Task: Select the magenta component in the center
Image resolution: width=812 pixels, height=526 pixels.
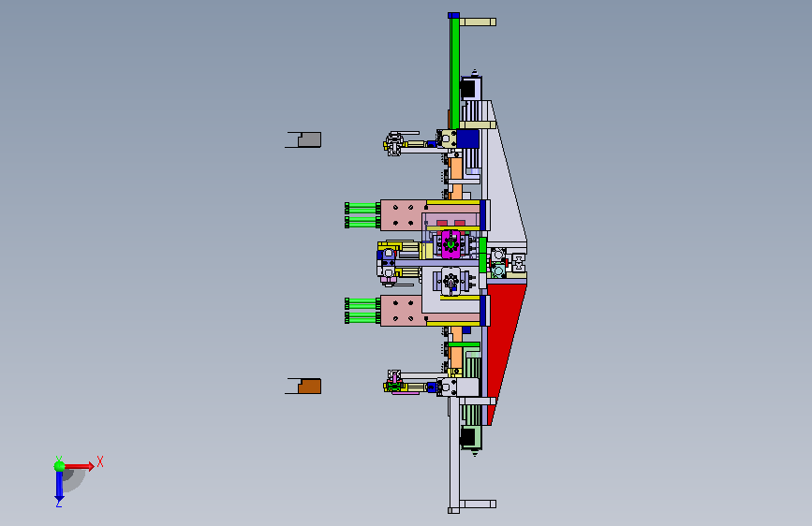Action: click(x=450, y=244)
